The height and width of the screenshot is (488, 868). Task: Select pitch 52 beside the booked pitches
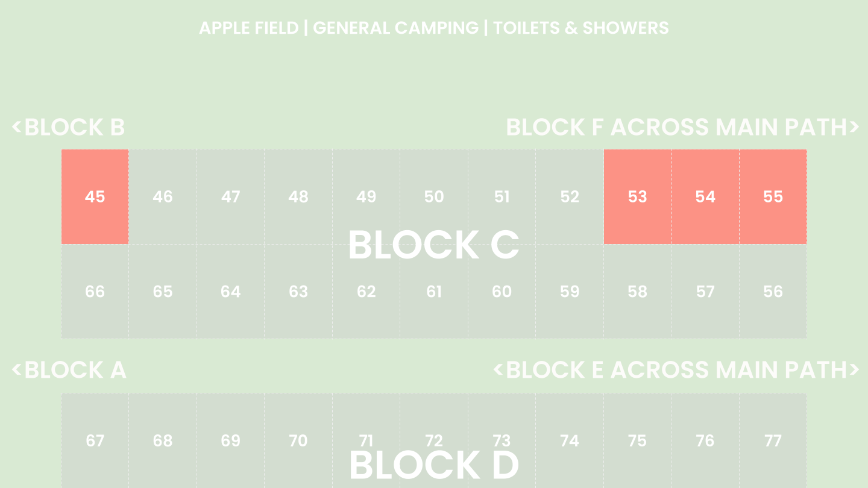[570, 196]
